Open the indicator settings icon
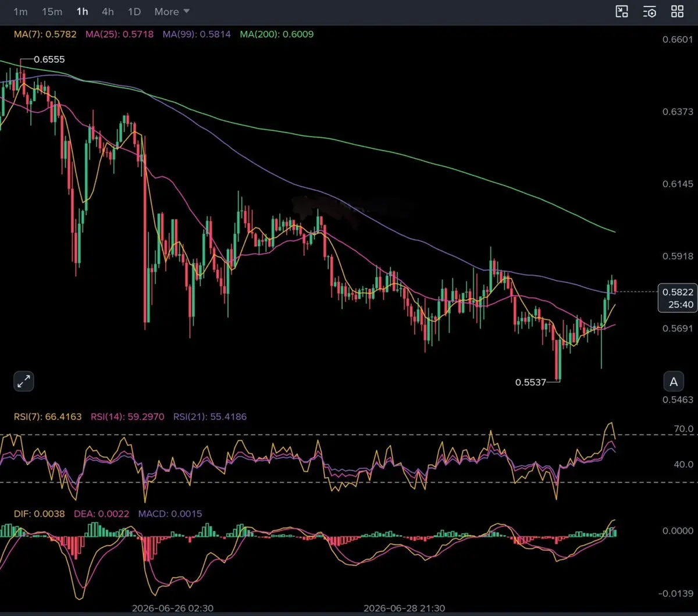The image size is (698, 616). (x=650, y=12)
